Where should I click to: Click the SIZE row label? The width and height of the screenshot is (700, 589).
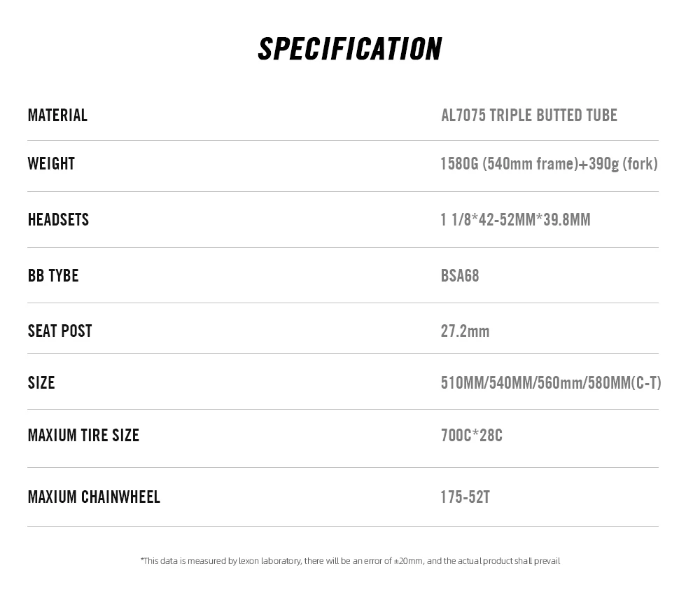click(x=41, y=383)
